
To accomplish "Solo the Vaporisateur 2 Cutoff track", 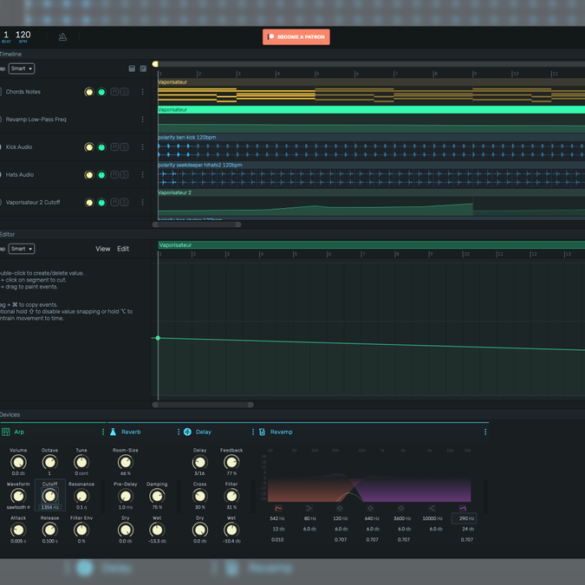I will [125, 202].
